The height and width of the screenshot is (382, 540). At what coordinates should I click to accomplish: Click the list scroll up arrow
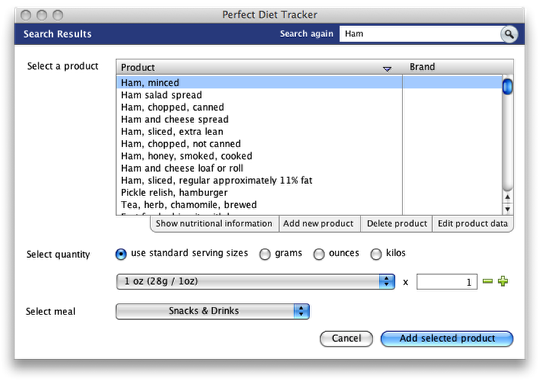(507, 197)
